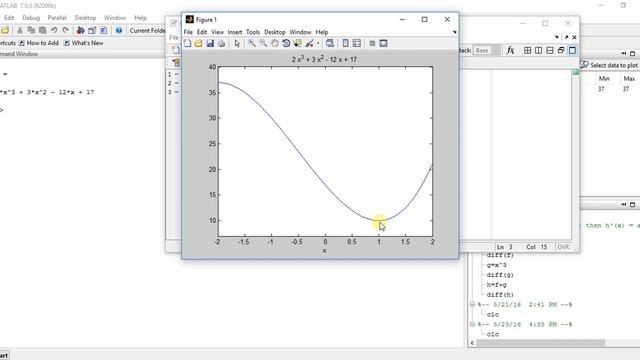
Task: Click the What's New shortcut
Action: pos(83,43)
